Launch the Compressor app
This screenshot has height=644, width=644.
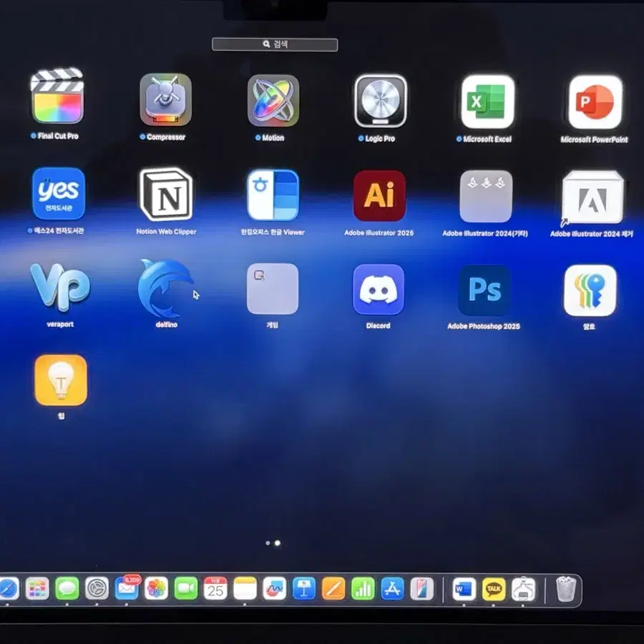(165, 99)
